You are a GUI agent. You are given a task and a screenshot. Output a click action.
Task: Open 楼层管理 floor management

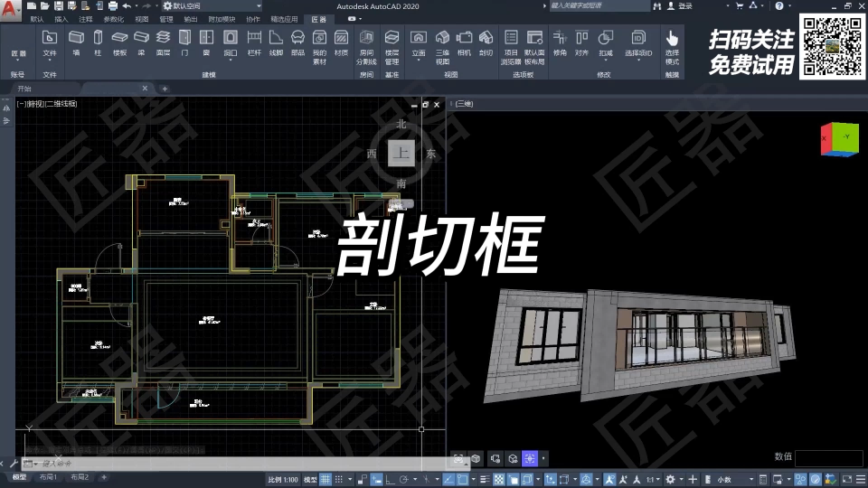[x=392, y=47]
